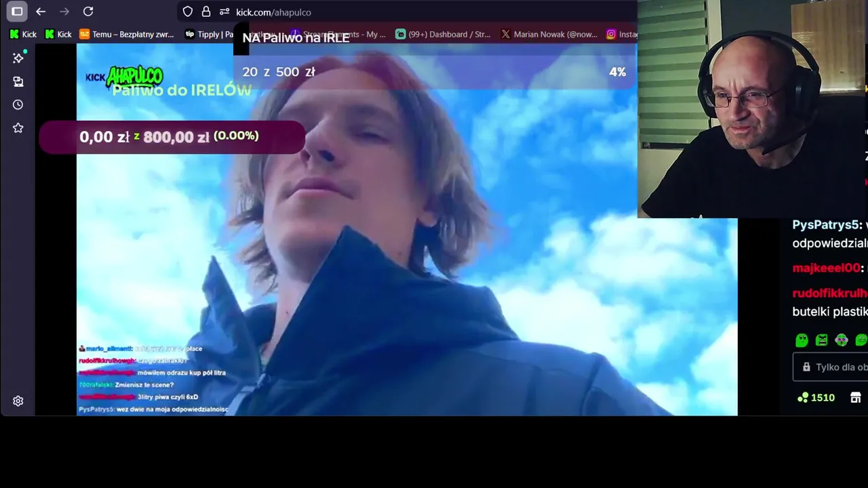Click the locked chat input field

831,367
